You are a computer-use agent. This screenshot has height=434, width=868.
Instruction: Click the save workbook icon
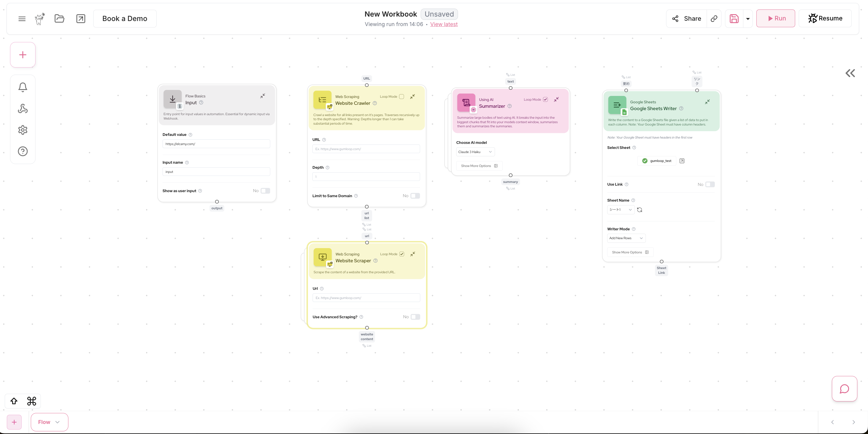click(x=734, y=19)
